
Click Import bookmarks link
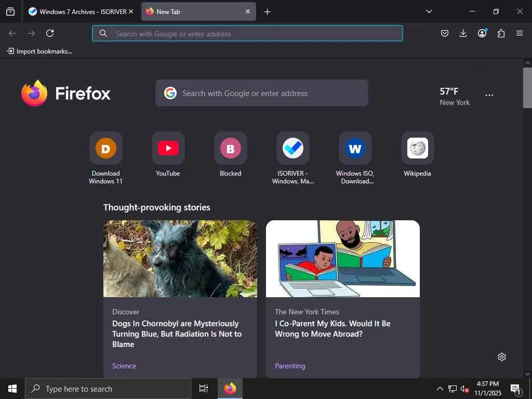pos(39,51)
